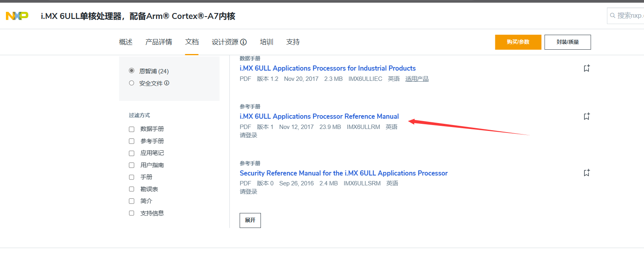The height and width of the screenshot is (267, 644).
Task: Check the 手册 filter
Action: (x=132, y=177)
